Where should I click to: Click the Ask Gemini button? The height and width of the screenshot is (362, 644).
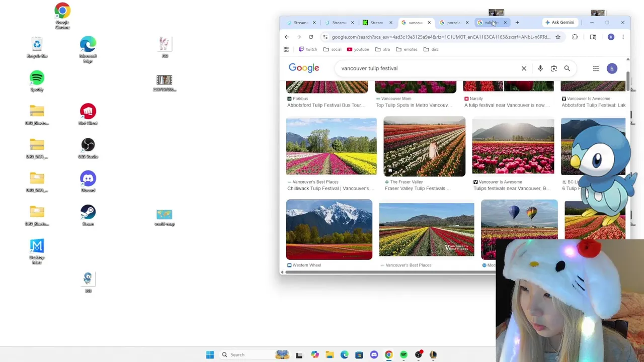tap(559, 23)
